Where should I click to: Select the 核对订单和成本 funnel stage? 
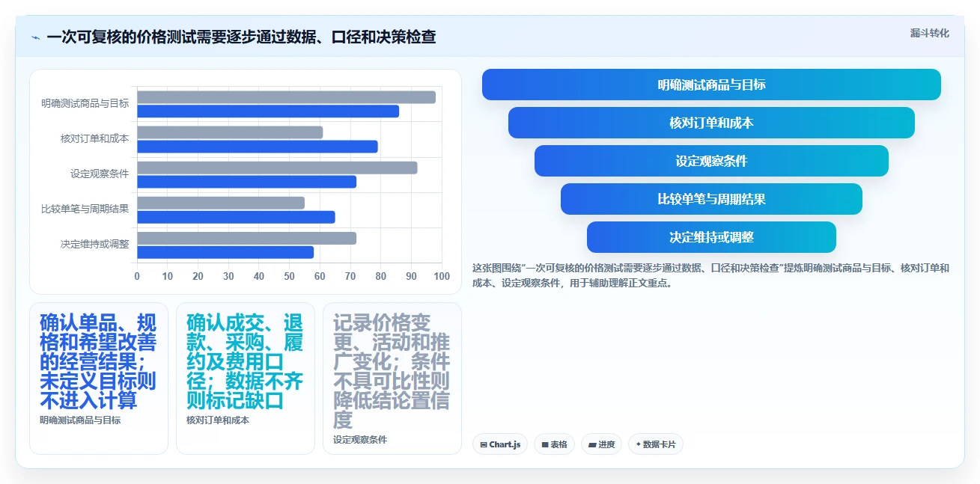pos(711,123)
